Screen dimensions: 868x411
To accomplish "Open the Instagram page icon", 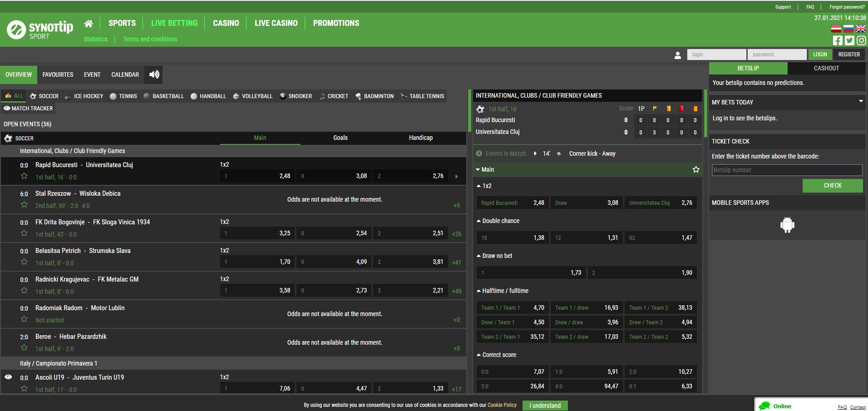I will click(x=861, y=40).
